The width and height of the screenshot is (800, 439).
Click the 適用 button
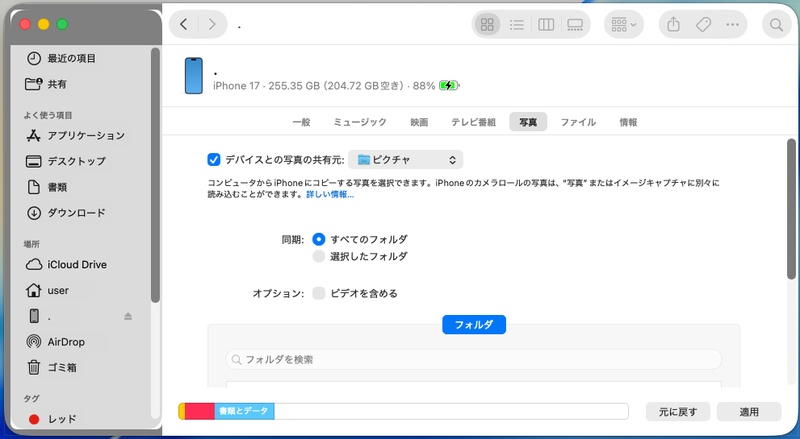pyautogui.click(x=749, y=411)
